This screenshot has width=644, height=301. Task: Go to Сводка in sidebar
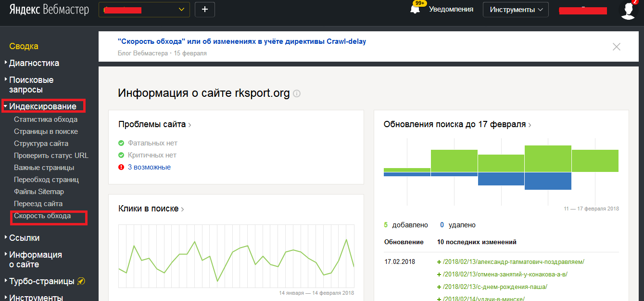24,46
